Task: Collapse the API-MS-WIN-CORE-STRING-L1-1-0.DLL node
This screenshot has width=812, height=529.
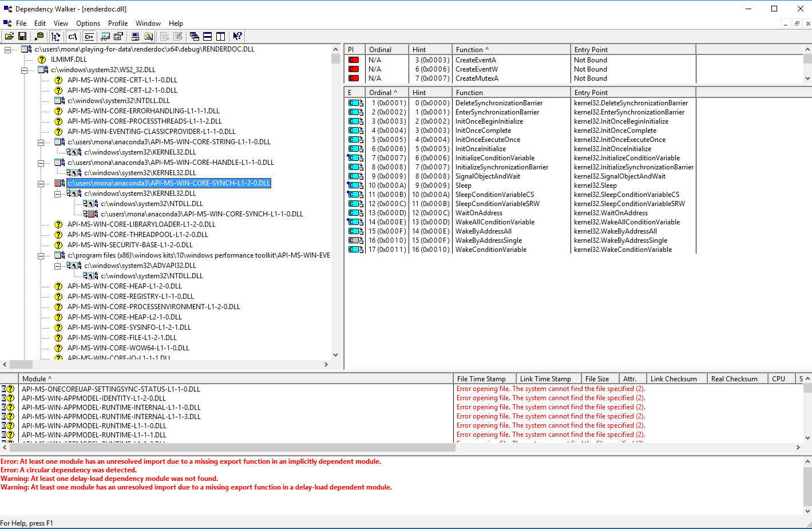Action: 41,142
